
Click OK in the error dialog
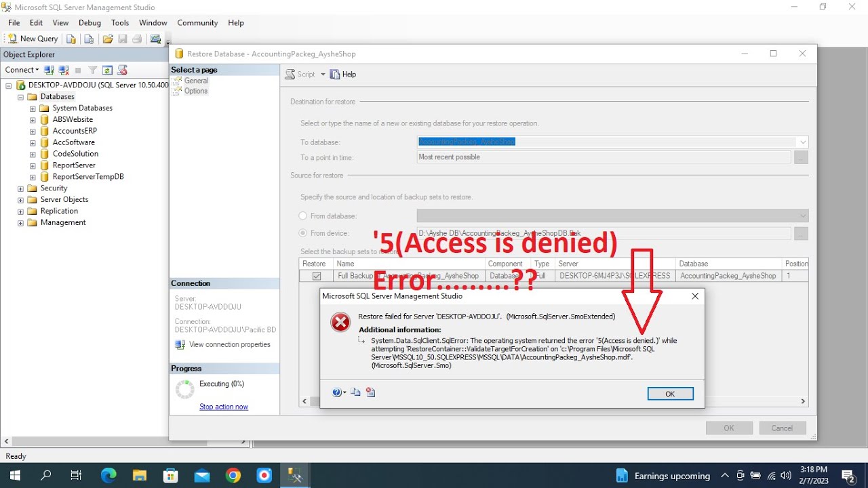[x=670, y=394]
